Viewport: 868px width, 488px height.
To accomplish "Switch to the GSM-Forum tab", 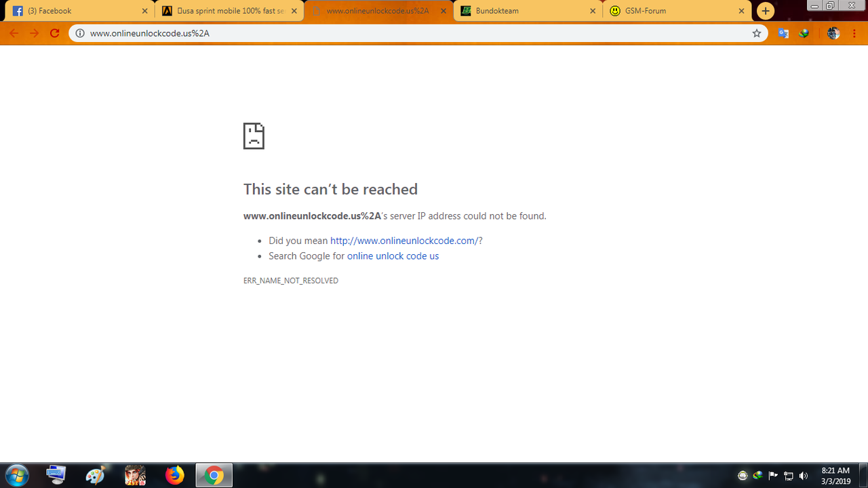I will pos(676,11).
